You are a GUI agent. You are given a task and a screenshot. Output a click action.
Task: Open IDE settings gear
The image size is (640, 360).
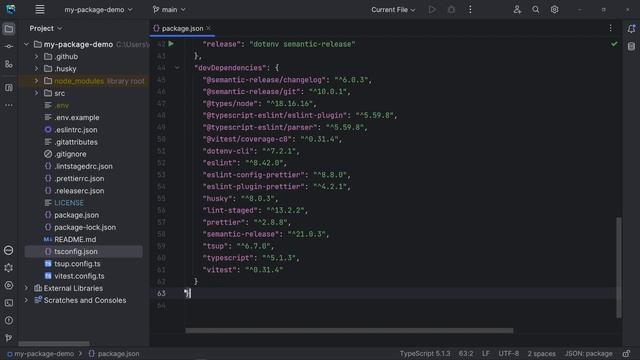point(554,9)
